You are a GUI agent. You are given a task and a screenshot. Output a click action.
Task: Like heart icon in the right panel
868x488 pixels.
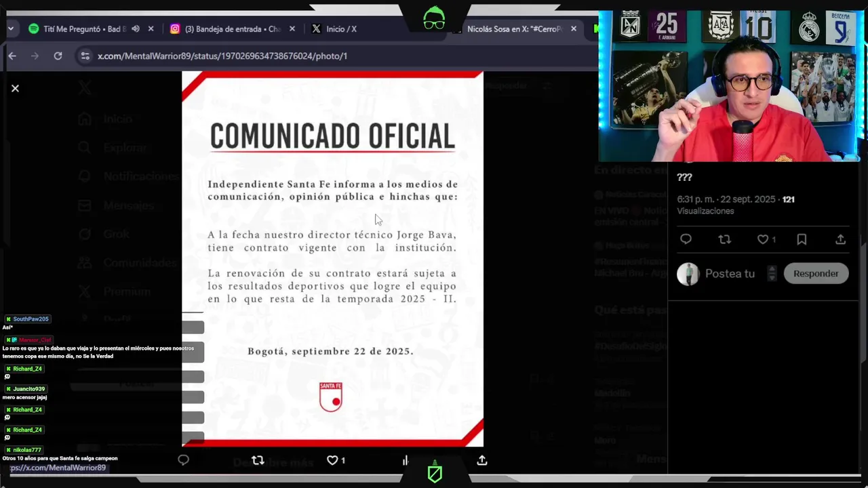click(x=763, y=239)
